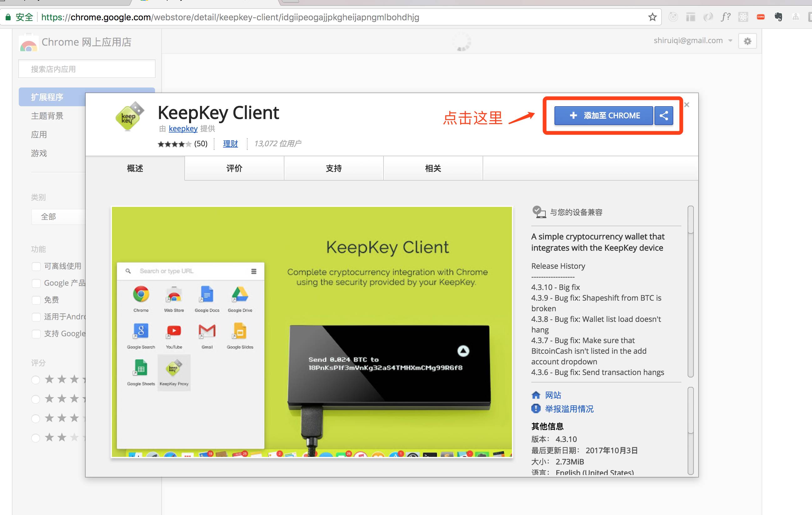The height and width of the screenshot is (515, 812).
Task: Click the KeepKey Client logo icon
Action: [129, 116]
